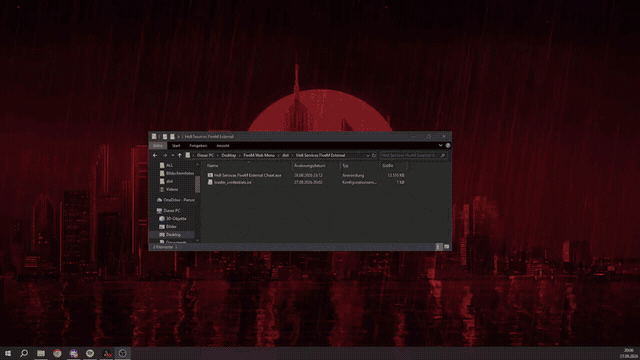Click the Explorer window title bar icon
This screenshot has width=640, height=360.
pos(154,136)
